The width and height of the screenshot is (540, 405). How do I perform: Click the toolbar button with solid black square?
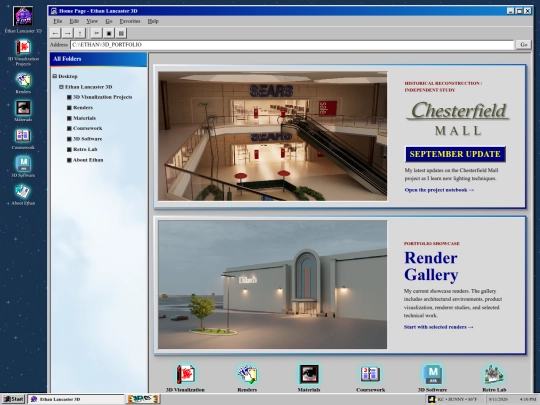pyautogui.click(x=109, y=33)
